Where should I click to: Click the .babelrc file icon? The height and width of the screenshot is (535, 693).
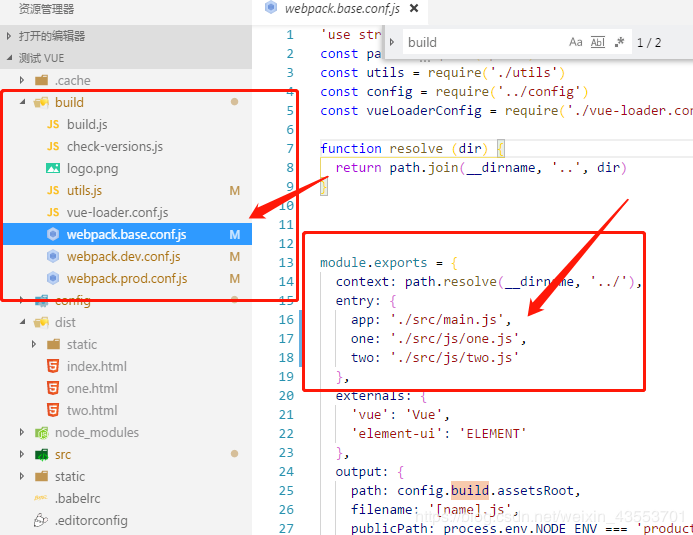click(41, 498)
